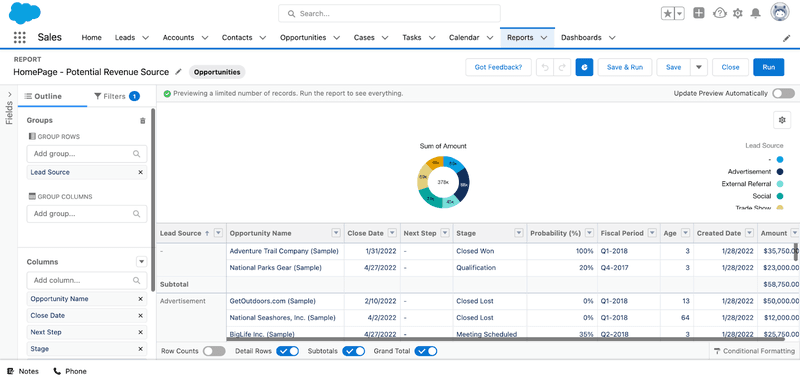Remove the Opportunity Name column
The width and height of the screenshot is (800, 382).
click(140, 299)
